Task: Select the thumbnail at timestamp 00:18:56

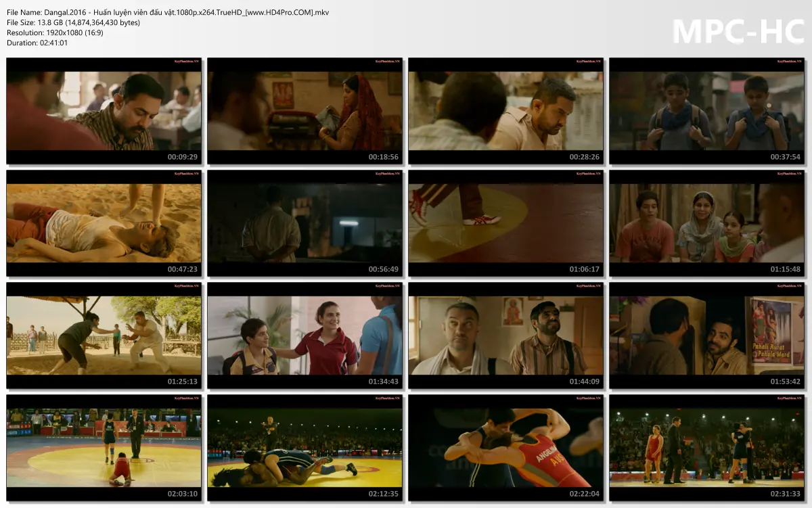Action: [304, 109]
